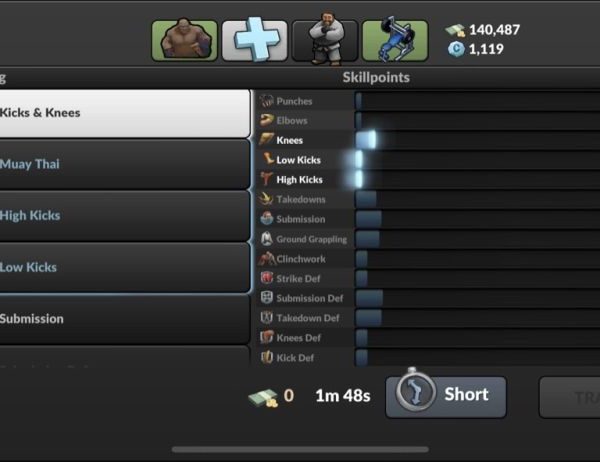Screen dimensions: 600x462
Task: Tap the blue credits coin icon
Action: tap(456, 49)
